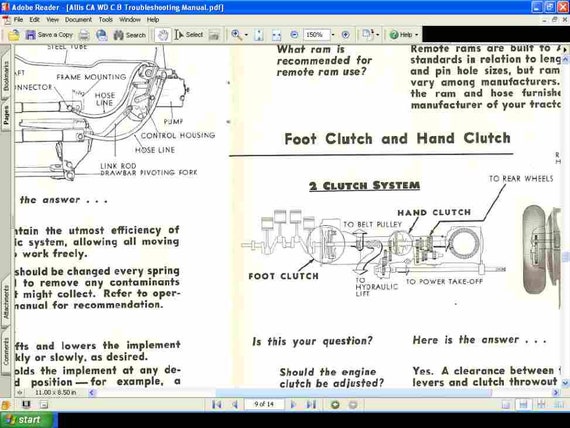Click the grey Next View button
Screen dimensions: 570x428
[x=353, y=404]
